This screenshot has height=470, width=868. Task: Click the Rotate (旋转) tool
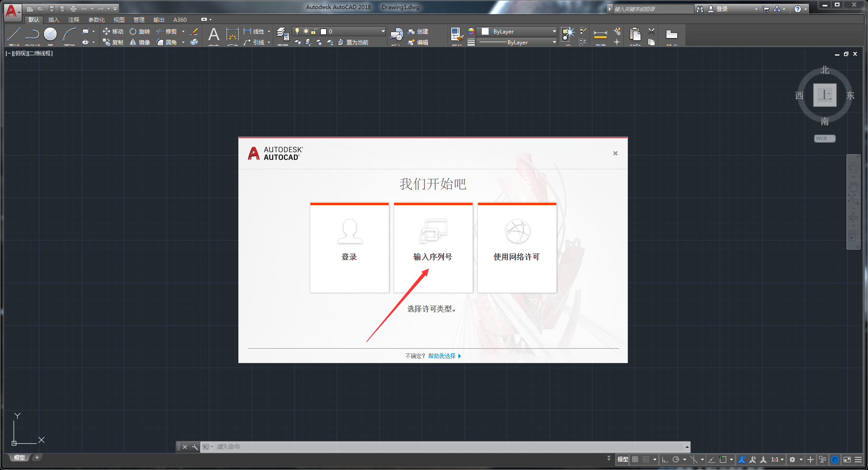140,31
